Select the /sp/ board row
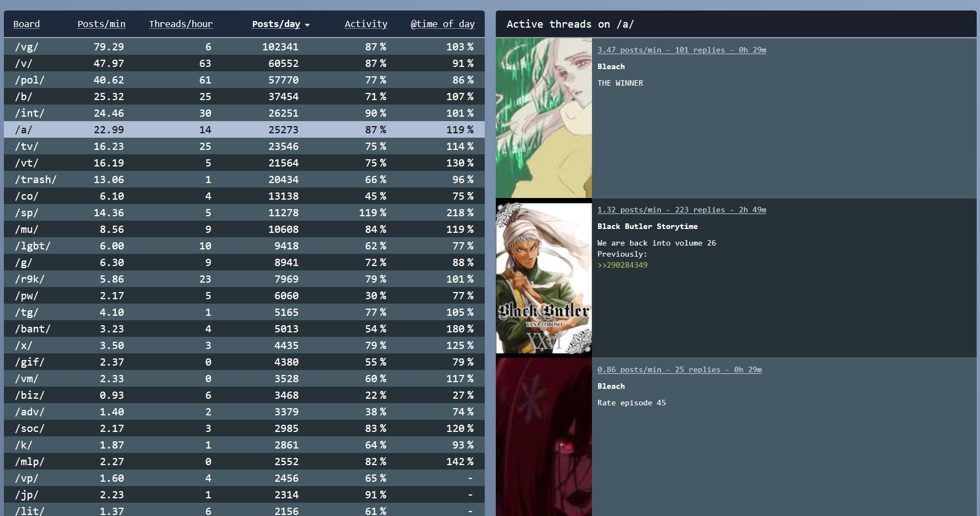Image resolution: width=980 pixels, height=516 pixels. coord(244,212)
